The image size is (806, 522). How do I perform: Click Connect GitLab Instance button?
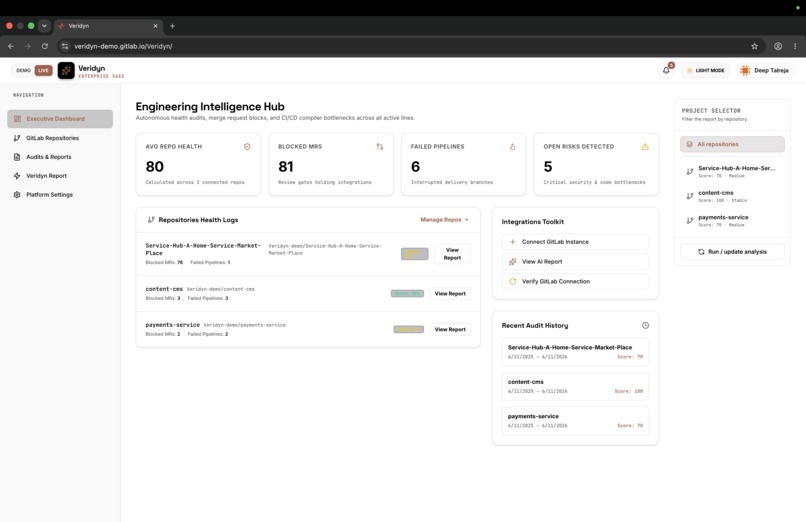click(575, 241)
